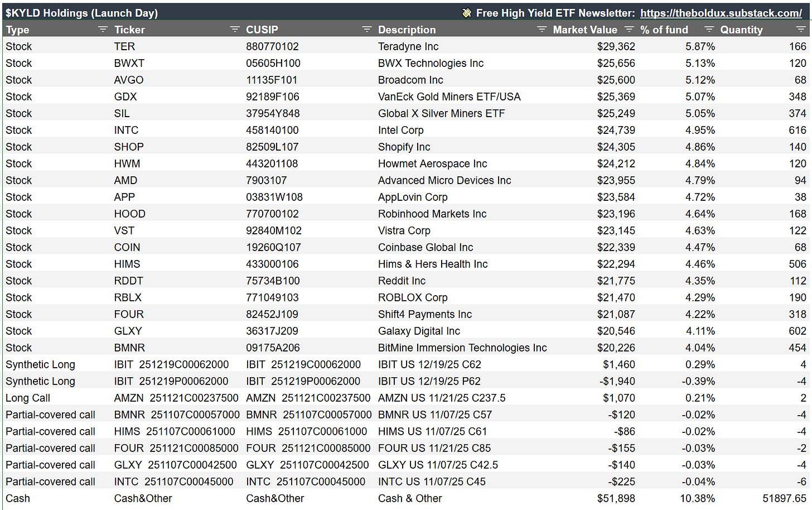The height and width of the screenshot is (510, 812).
Task: Open the Description column filter dropdown
Action: coord(542,30)
